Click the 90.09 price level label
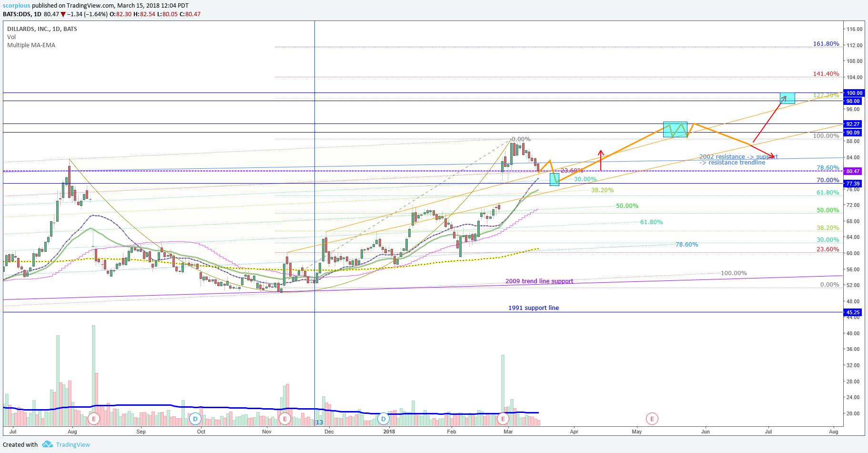Screen dimensions: 868x453 click(853, 133)
